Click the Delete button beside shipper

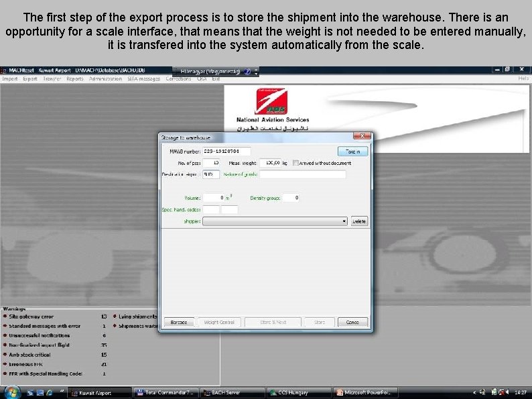click(x=359, y=221)
